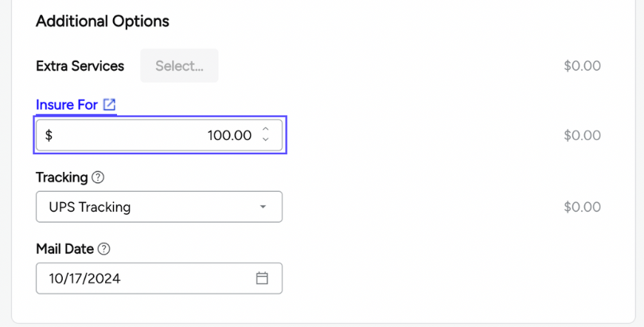Open the Insure For link
Viewport: 644px width, 327px height.
[x=67, y=105]
